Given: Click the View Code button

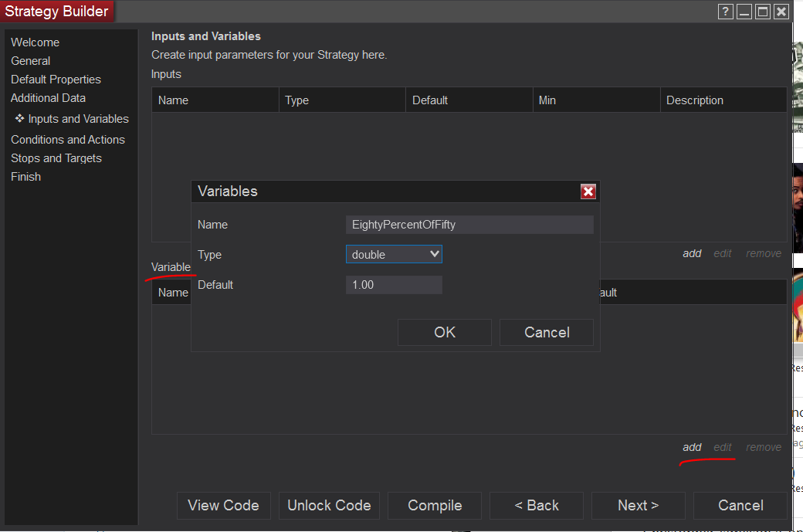Looking at the screenshot, I should coord(223,506).
